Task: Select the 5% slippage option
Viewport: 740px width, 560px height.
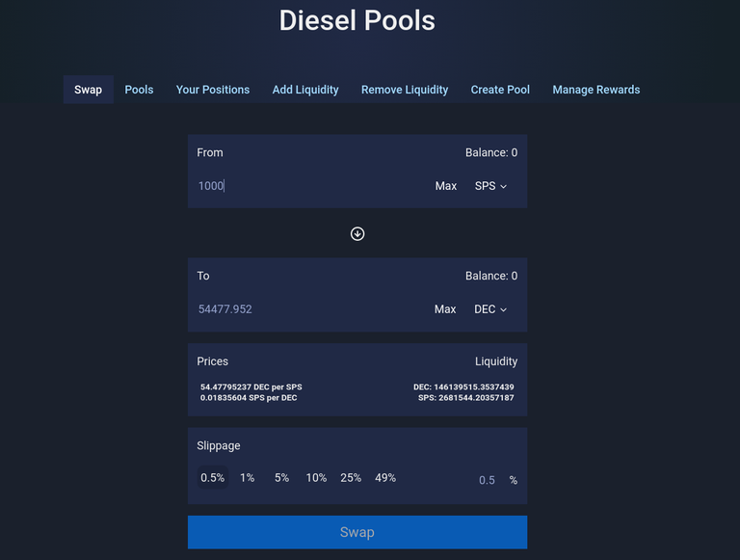Action: [x=281, y=478]
